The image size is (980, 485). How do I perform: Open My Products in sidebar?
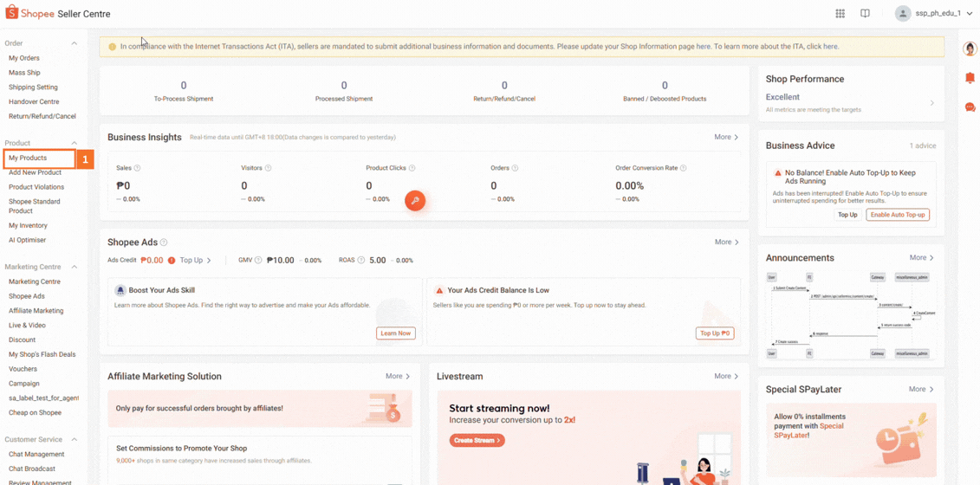(28, 158)
